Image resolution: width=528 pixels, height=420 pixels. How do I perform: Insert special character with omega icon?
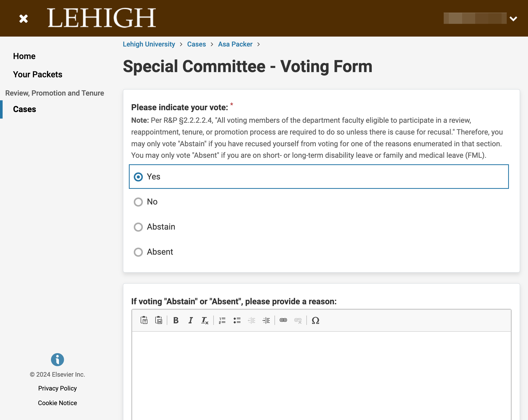pyautogui.click(x=315, y=320)
